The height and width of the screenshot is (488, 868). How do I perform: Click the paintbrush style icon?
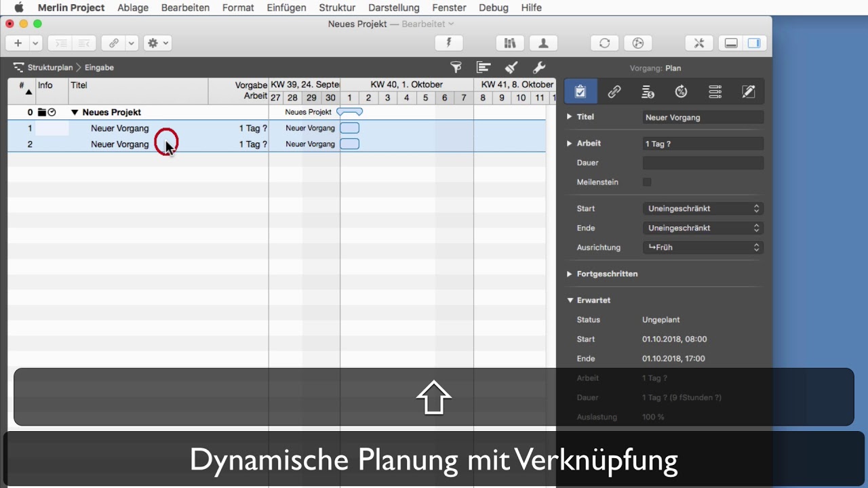tap(511, 67)
